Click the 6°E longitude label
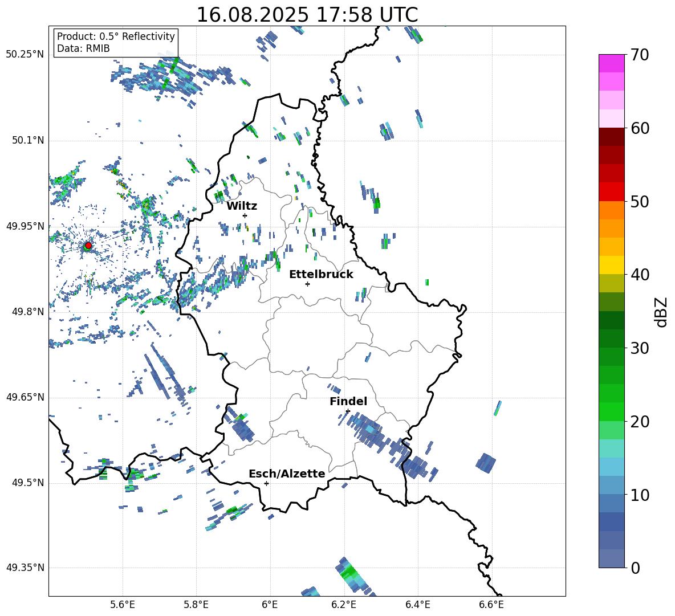 (270, 605)
